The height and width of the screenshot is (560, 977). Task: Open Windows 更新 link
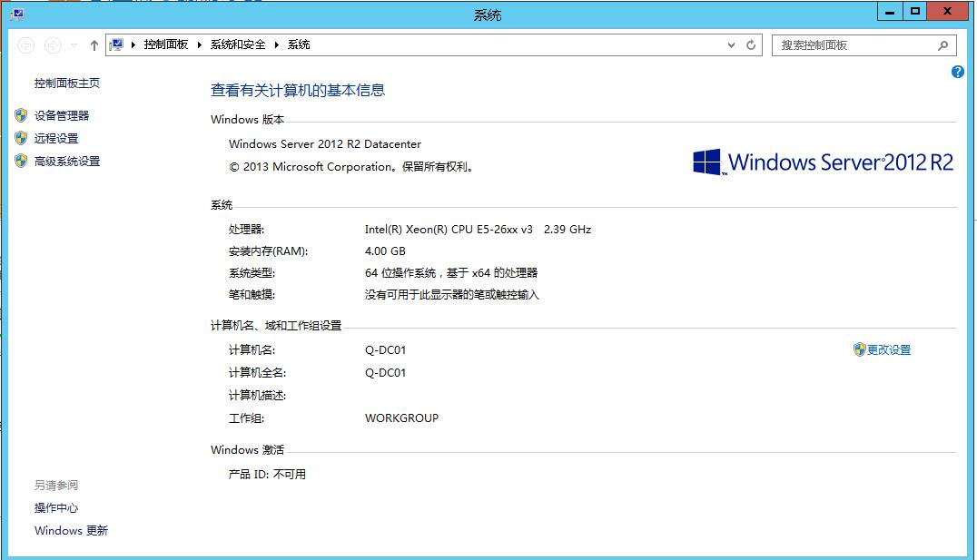click(71, 530)
